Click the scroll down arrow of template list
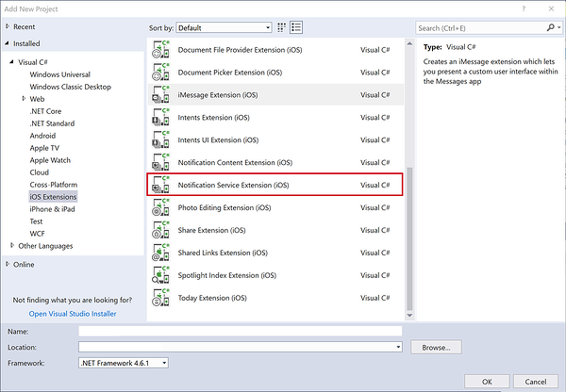Image resolution: width=566 pixels, height=392 pixels. point(409,315)
